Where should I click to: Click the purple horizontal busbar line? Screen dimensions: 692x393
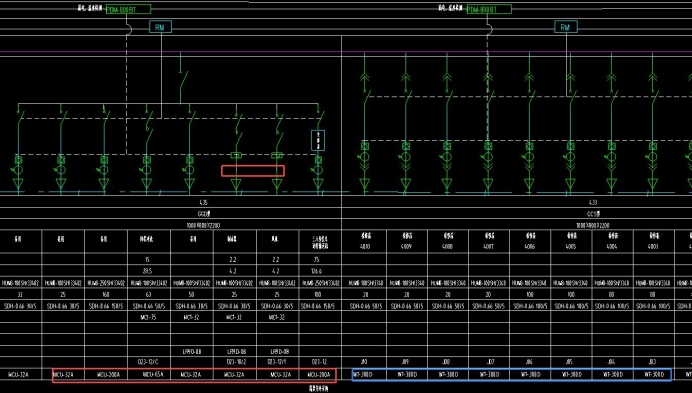pos(346,52)
